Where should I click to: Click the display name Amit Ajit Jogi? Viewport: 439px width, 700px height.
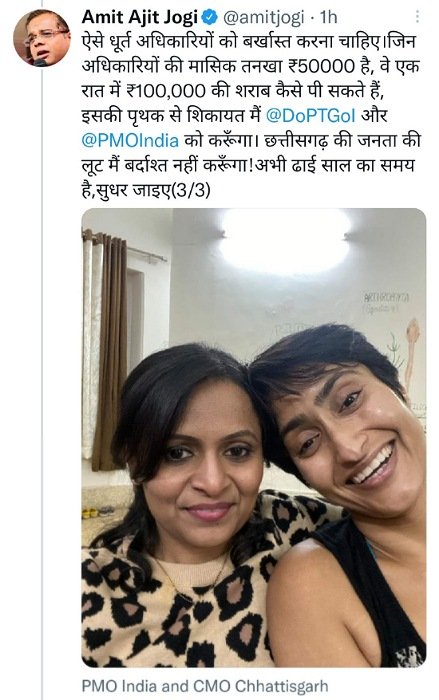coord(140,17)
